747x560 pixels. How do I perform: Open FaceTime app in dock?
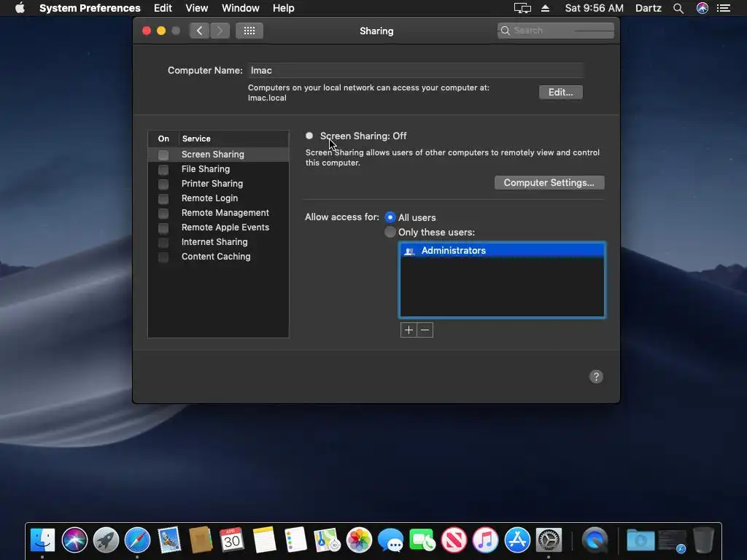coord(422,540)
